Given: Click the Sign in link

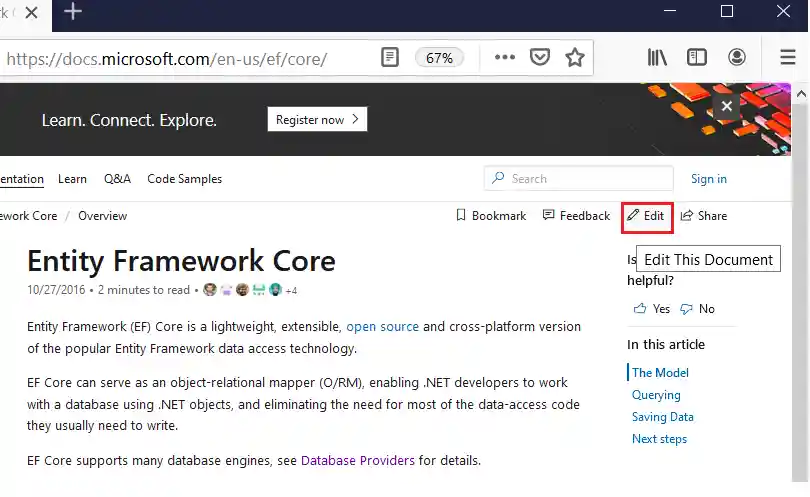Looking at the screenshot, I should click(709, 179).
